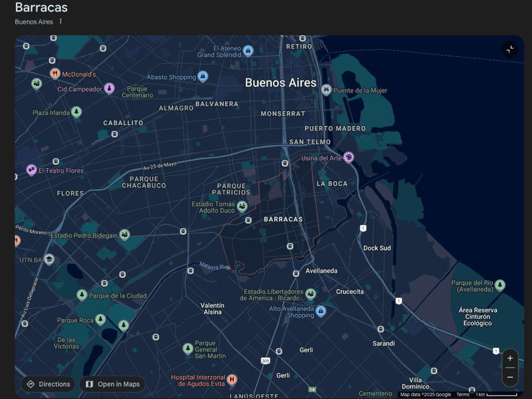532x399 pixels.
Task: Click Open in Maps button
Action: [x=112, y=384]
